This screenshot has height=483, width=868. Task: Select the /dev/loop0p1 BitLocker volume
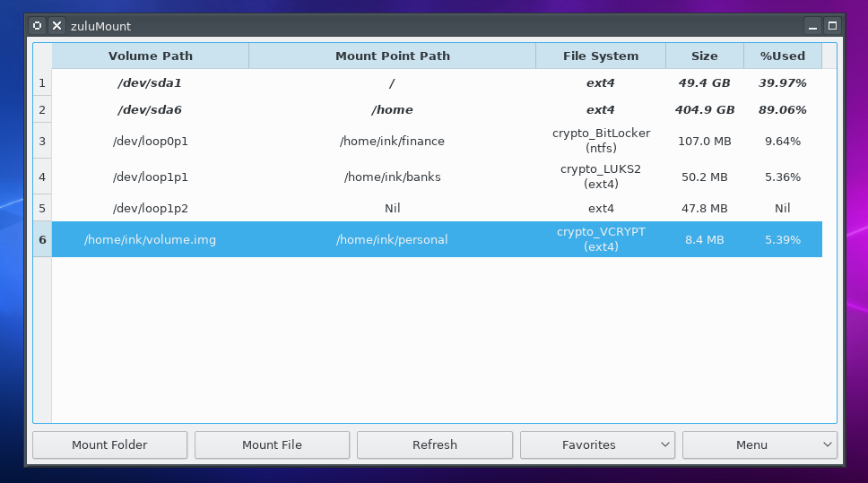[x=151, y=141]
